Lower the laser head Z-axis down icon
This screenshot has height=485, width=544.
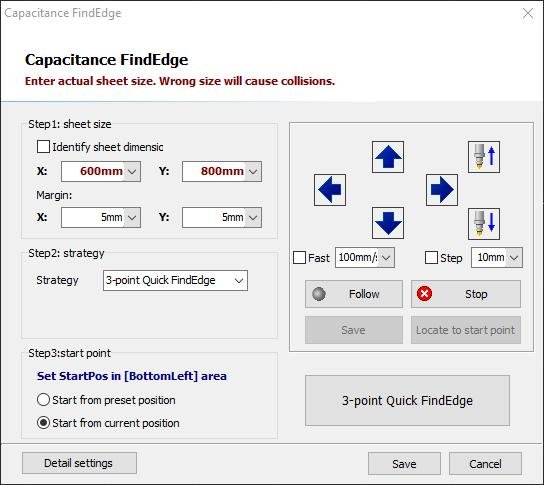pos(484,224)
